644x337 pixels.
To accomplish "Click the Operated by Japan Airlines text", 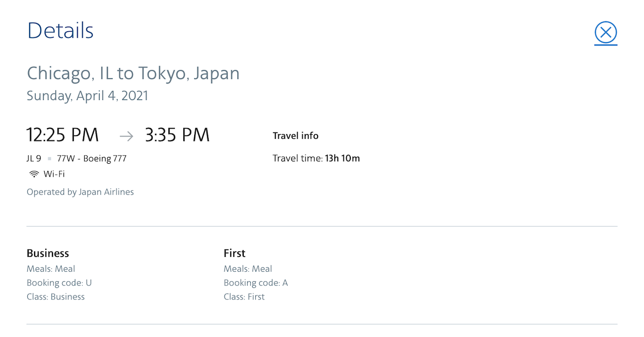I will pos(80,192).
